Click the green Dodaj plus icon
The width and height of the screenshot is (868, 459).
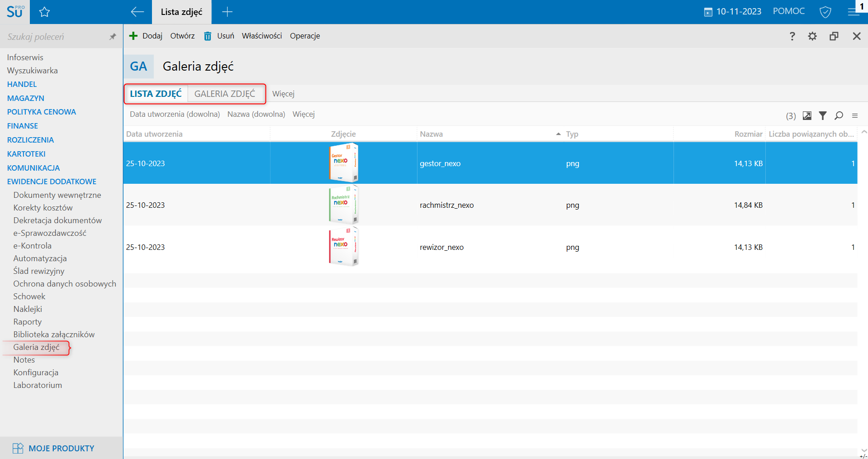tap(133, 36)
